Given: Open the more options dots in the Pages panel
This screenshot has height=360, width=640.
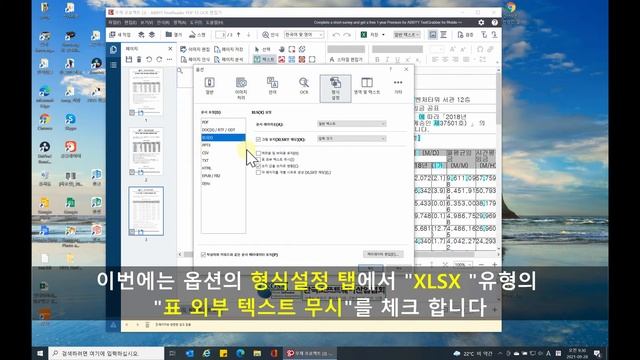Looking at the screenshot, I should click(x=169, y=60).
